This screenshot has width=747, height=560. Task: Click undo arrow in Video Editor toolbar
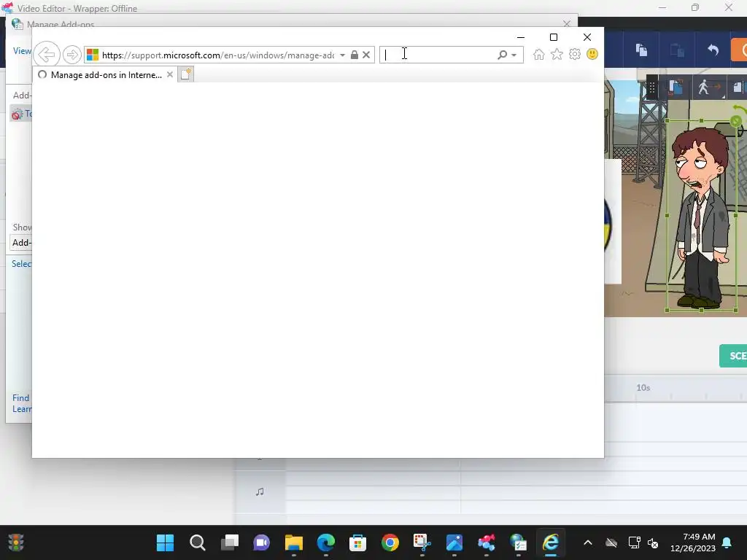(x=713, y=50)
